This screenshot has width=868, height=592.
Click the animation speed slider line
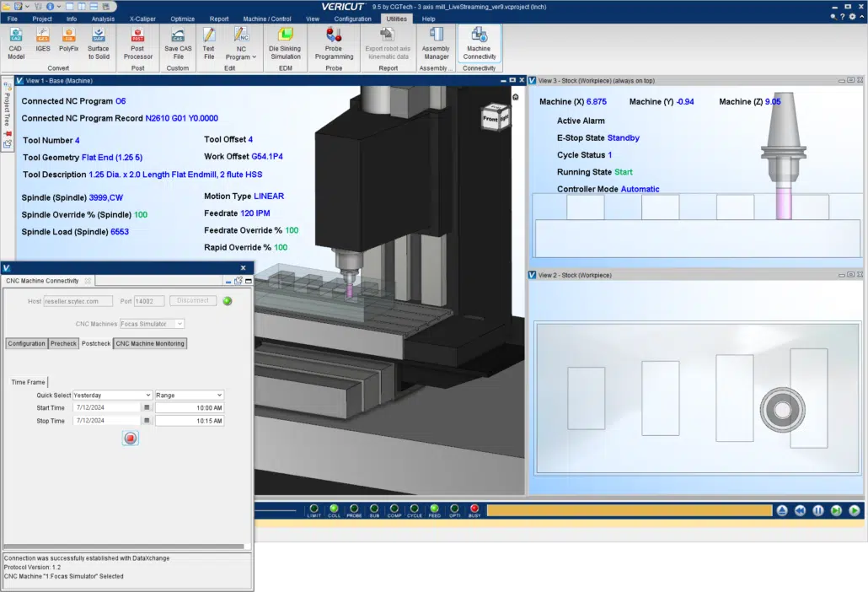pos(275,510)
